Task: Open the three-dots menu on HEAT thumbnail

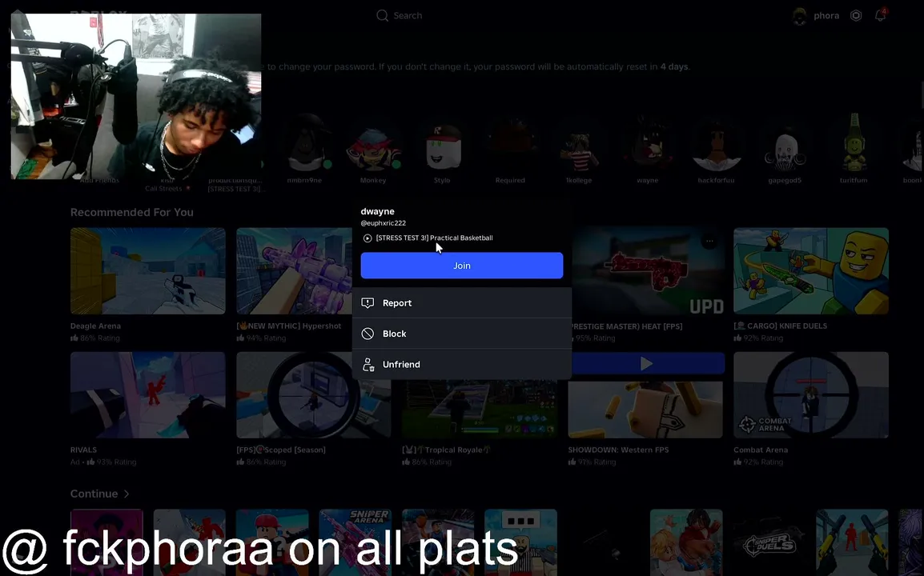Action: [x=709, y=241]
